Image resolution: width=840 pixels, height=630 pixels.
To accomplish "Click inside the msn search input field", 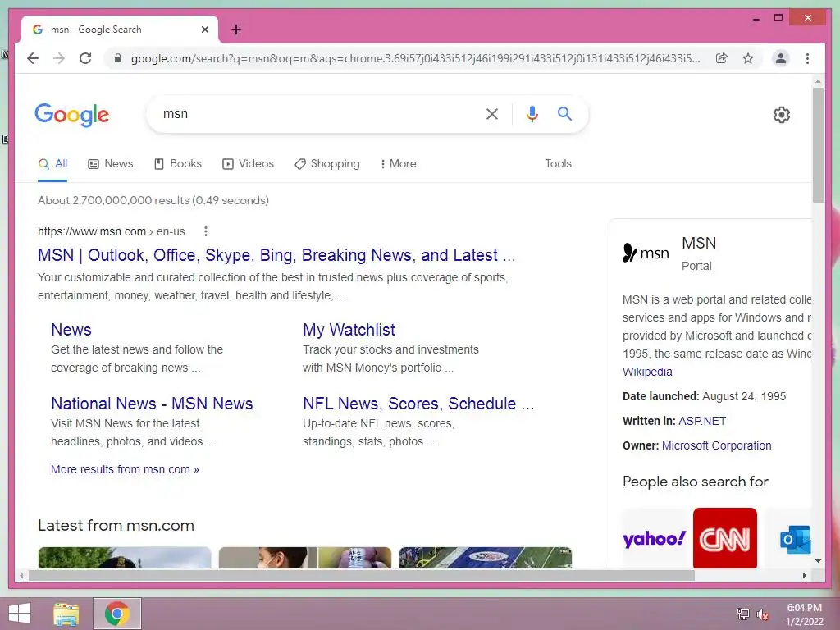I will coord(316,113).
